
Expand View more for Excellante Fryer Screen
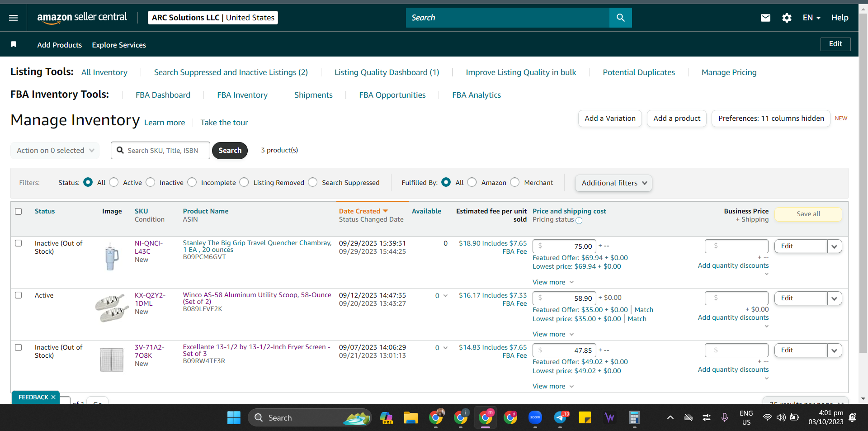coord(553,386)
